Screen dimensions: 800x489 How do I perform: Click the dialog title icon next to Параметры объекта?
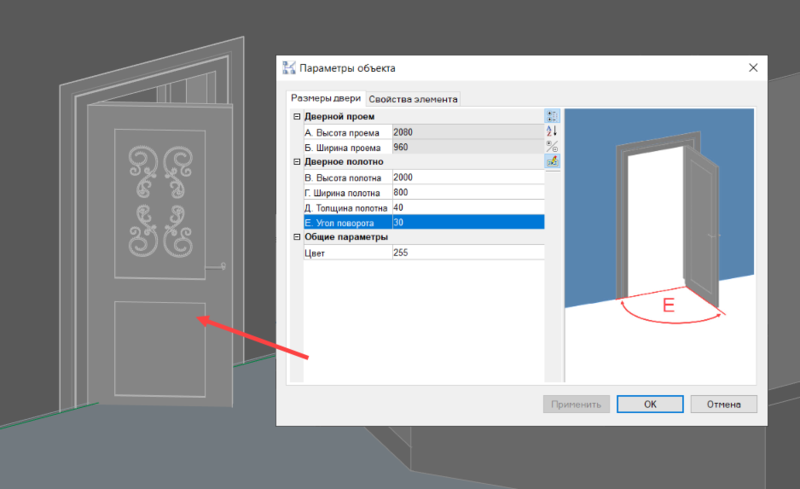click(289, 68)
